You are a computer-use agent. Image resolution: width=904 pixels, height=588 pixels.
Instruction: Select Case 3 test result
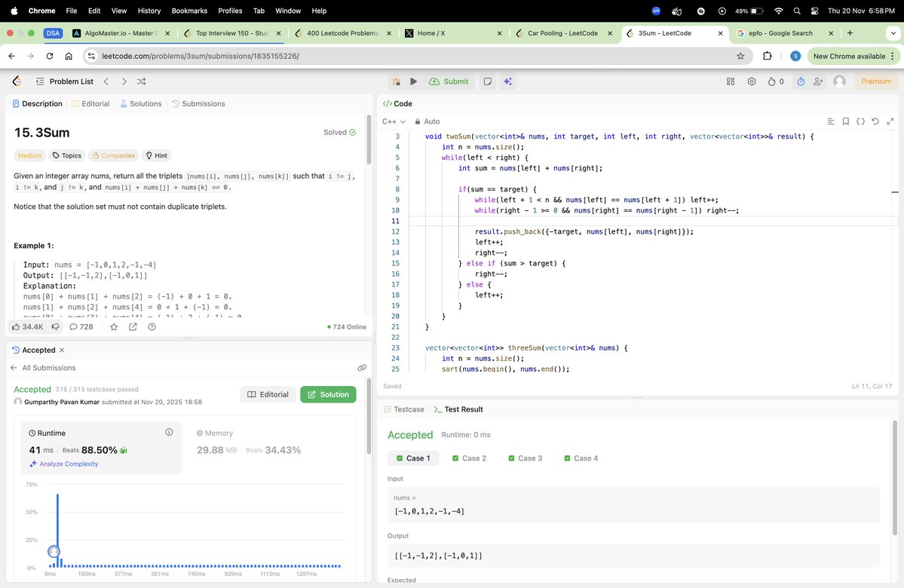tap(526, 458)
